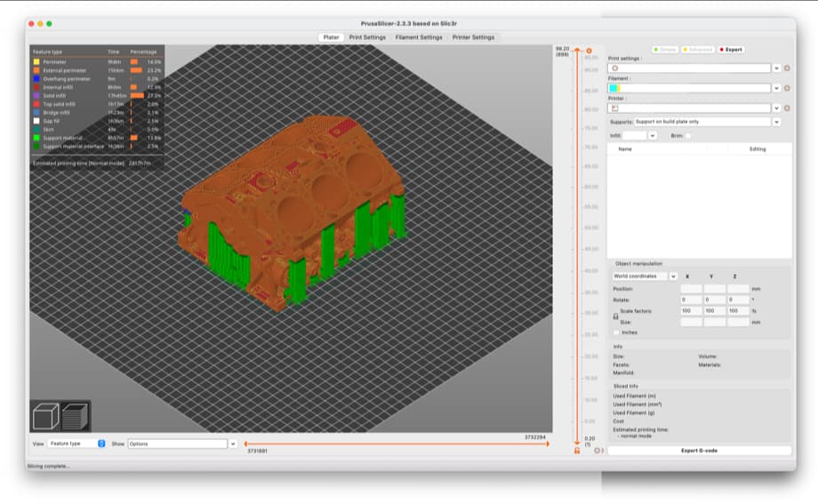Click the gear icon next to Printer preset

click(x=787, y=108)
